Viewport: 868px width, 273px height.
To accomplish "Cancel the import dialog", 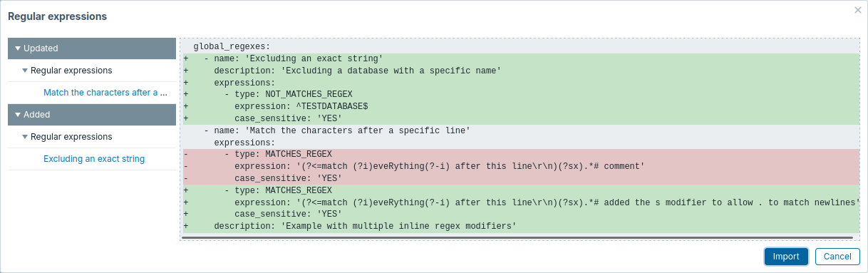I will (x=837, y=257).
